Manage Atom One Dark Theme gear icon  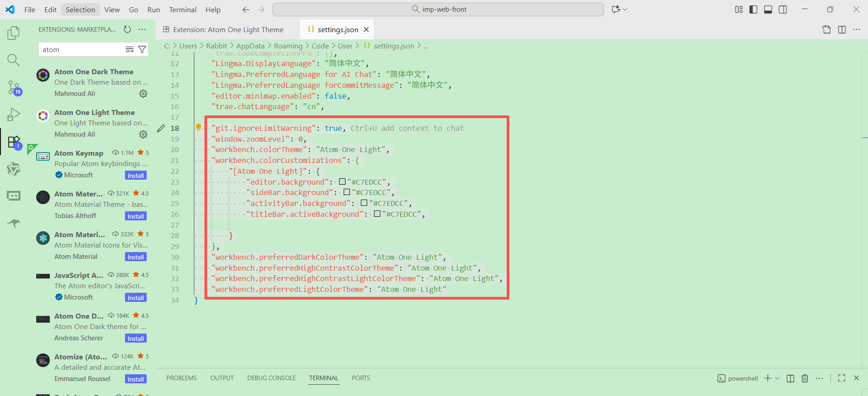click(x=143, y=94)
